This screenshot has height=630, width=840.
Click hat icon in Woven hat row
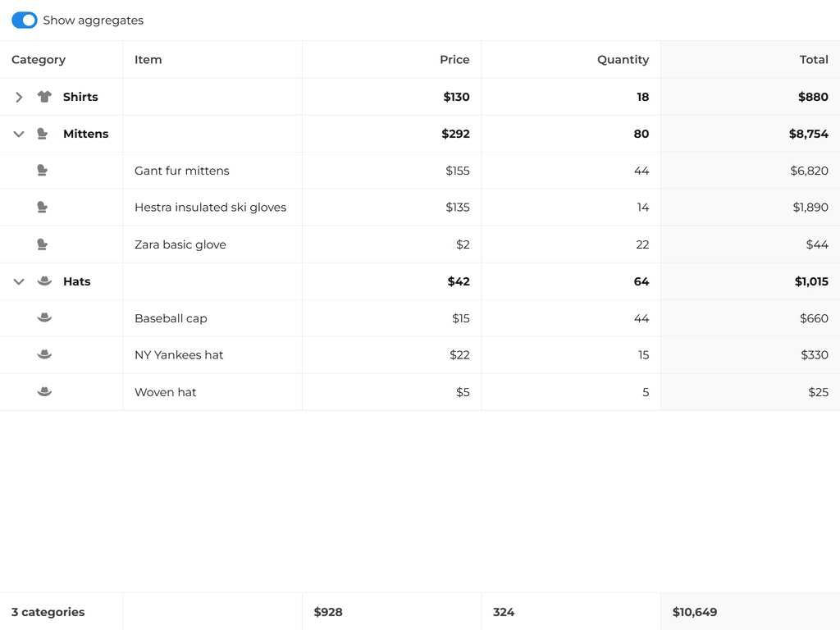coord(44,392)
